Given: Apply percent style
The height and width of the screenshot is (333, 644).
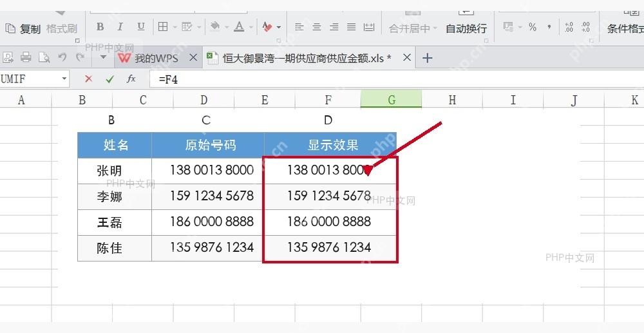Looking at the screenshot, I should [x=533, y=27].
